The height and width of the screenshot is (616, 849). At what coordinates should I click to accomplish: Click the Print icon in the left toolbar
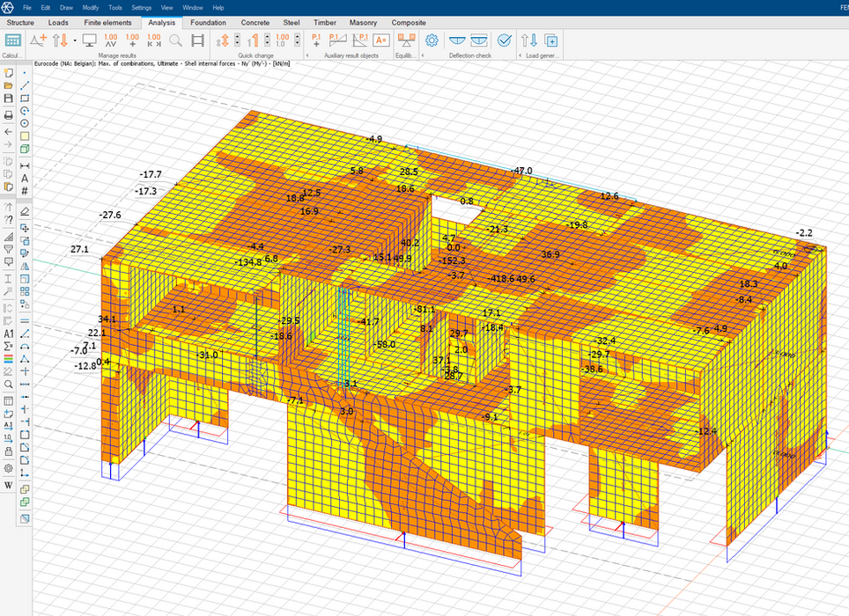pos(9,115)
